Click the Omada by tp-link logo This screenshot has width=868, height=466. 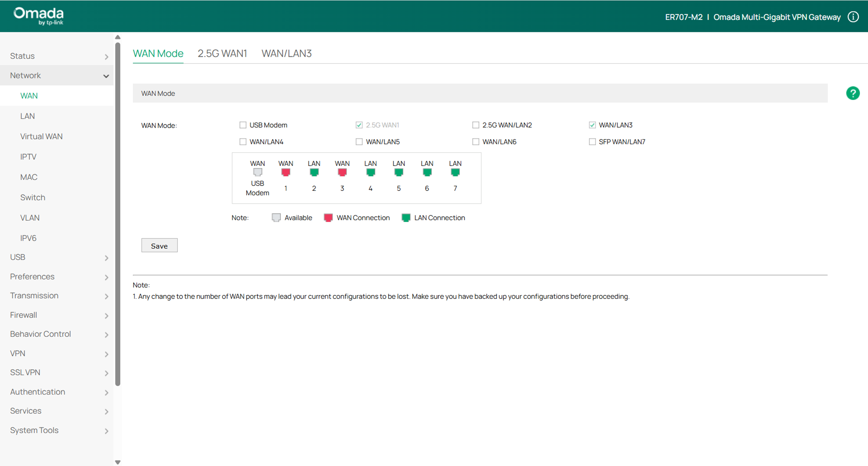click(38, 16)
